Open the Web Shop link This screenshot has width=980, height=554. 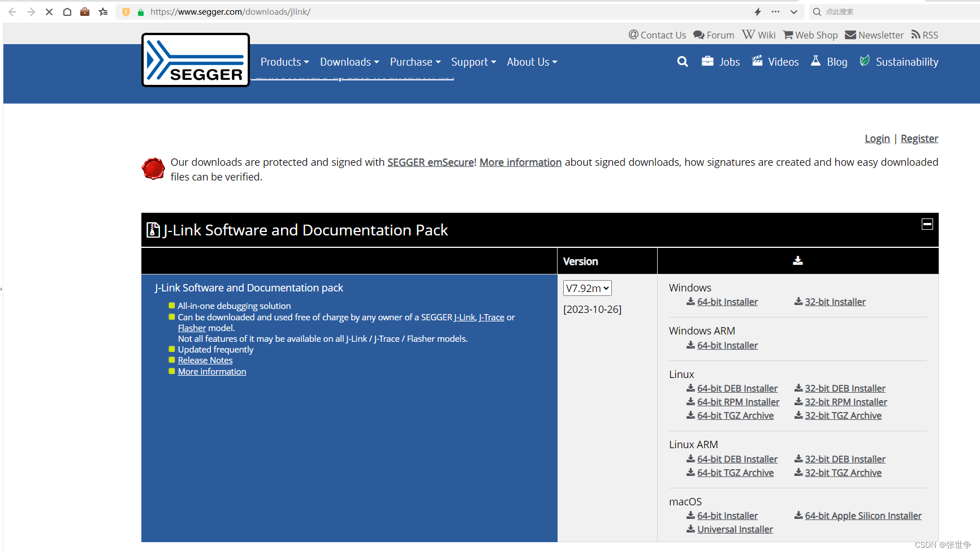(x=810, y=35)
